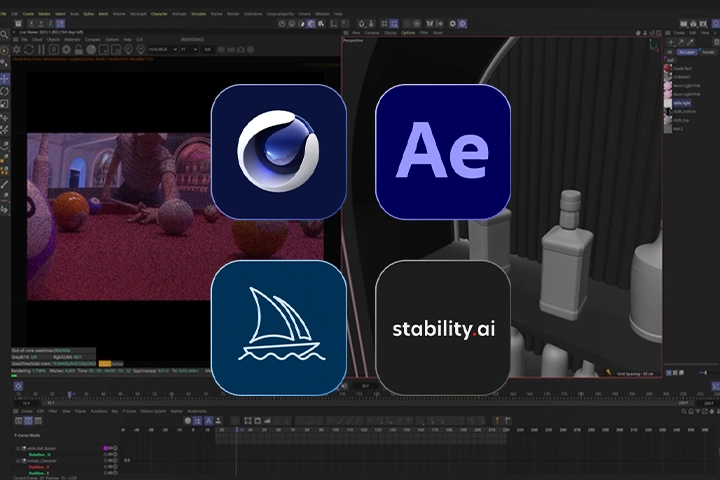Viewport: 720px width, 480px height.
Task: Open the timeline Bookmarks menu
Action: pyautogui.click(x=197, y=411)
